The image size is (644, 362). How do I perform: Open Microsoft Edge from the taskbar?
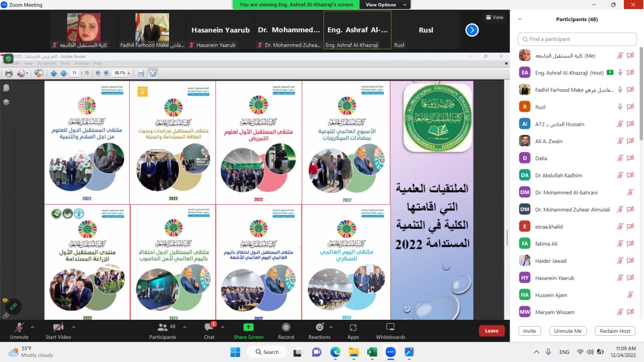(336, 352)
